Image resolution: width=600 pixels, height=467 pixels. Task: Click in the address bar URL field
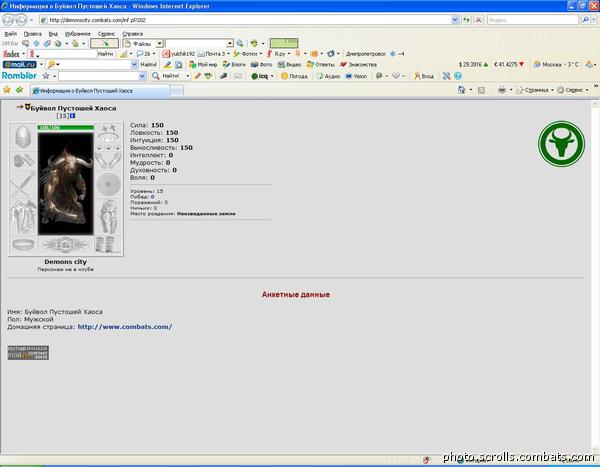coord(245,20)
